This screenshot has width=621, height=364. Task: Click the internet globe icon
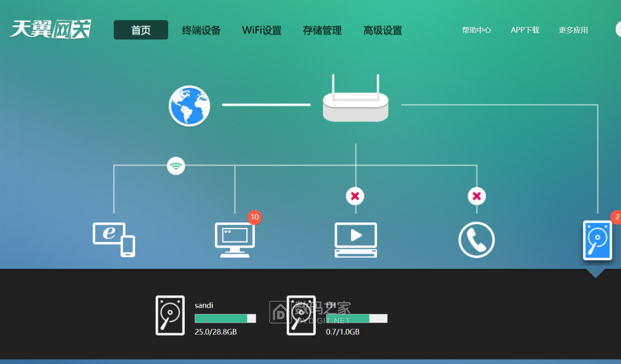[190, 105]
